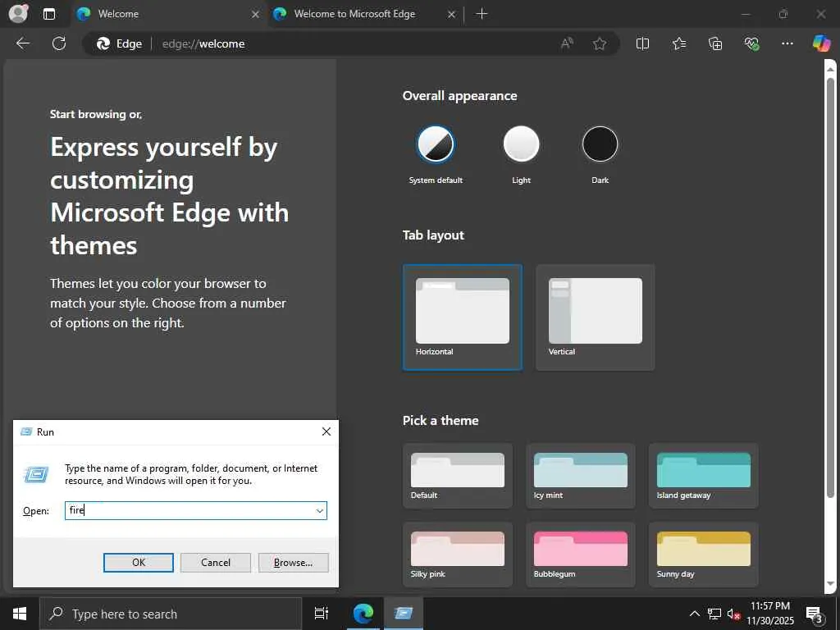Open Browser essentials heart icon

pyautogui.click(x=751, y=43)
